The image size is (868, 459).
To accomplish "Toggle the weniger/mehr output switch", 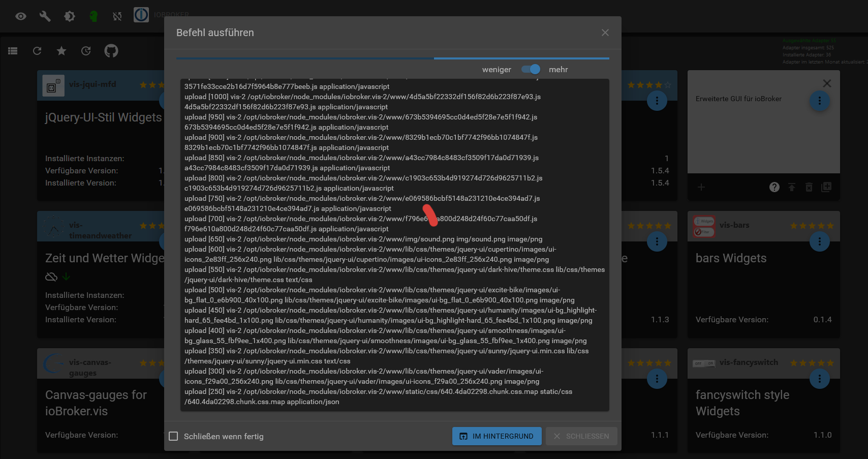I will point(531,69).
